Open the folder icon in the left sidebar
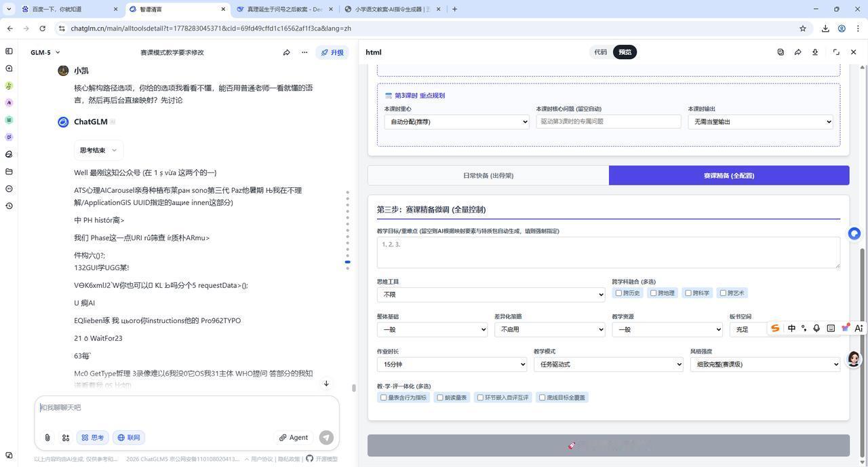The image size is (868, 467). (9, 172)
